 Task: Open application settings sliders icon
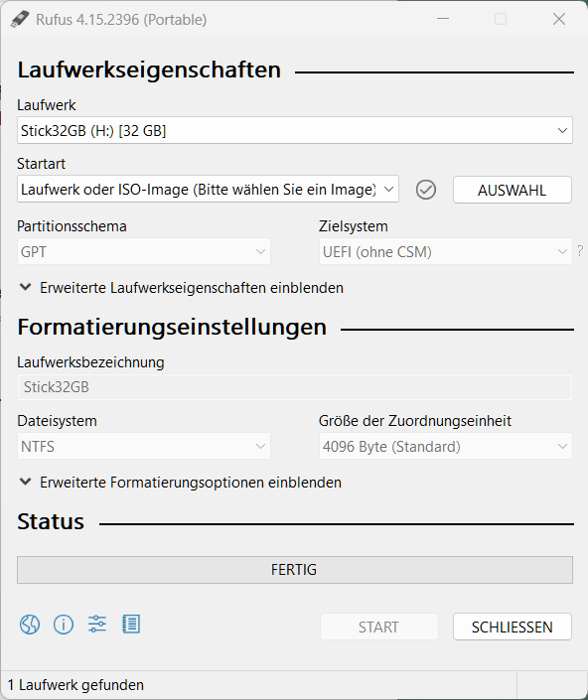(97, 625)
